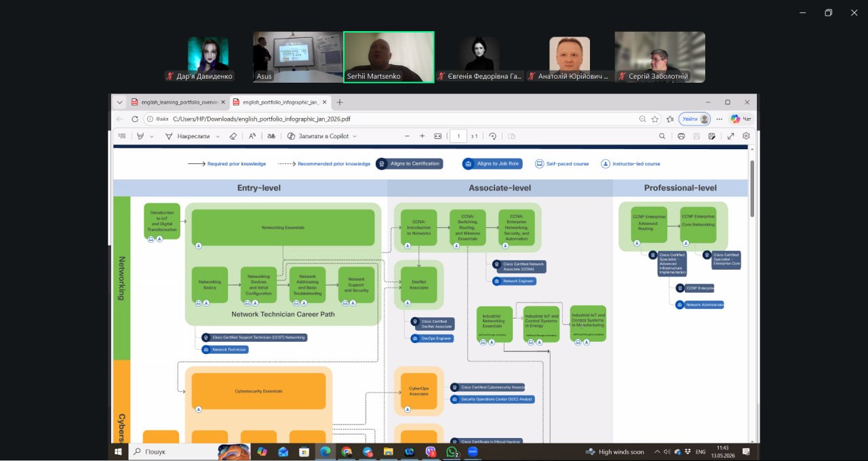The height and width of the screenshot is (461, 868).
Task: Select the english_portfolio_infographic_jan tab
Action: 279,102
